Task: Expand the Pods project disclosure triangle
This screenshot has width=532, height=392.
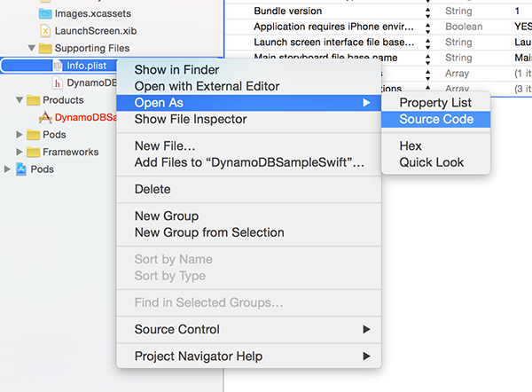Action: (7, 169)
